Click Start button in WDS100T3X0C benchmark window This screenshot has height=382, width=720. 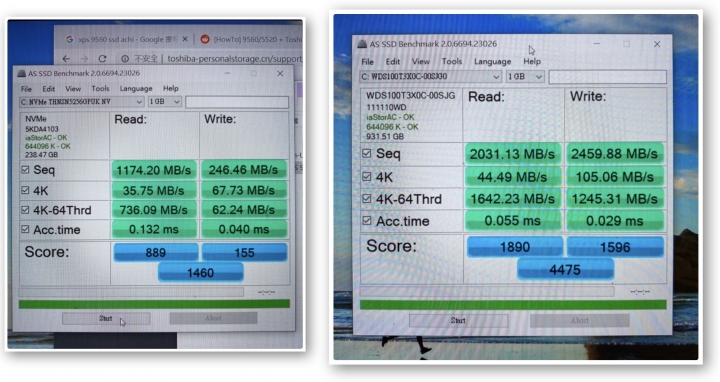458,320
